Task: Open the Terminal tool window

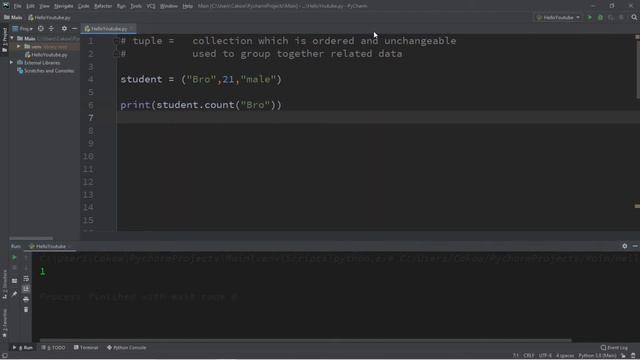Action: tap(86, 348)
